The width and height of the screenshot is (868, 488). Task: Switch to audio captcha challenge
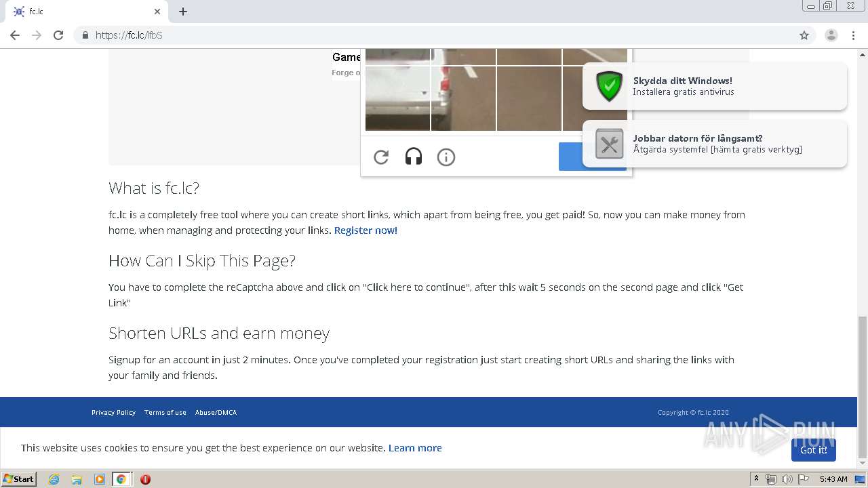coord(414,157)
